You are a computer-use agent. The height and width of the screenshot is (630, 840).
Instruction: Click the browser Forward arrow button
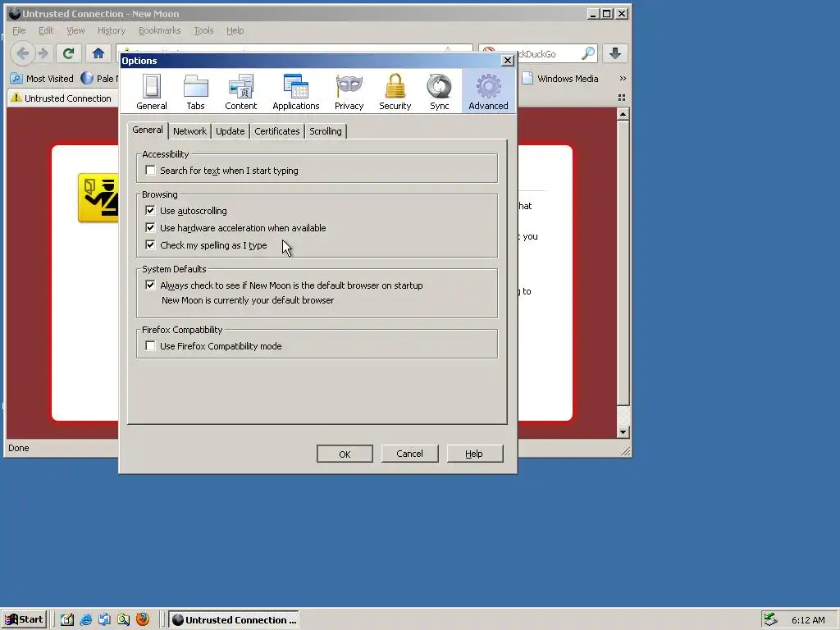point(43,53)
